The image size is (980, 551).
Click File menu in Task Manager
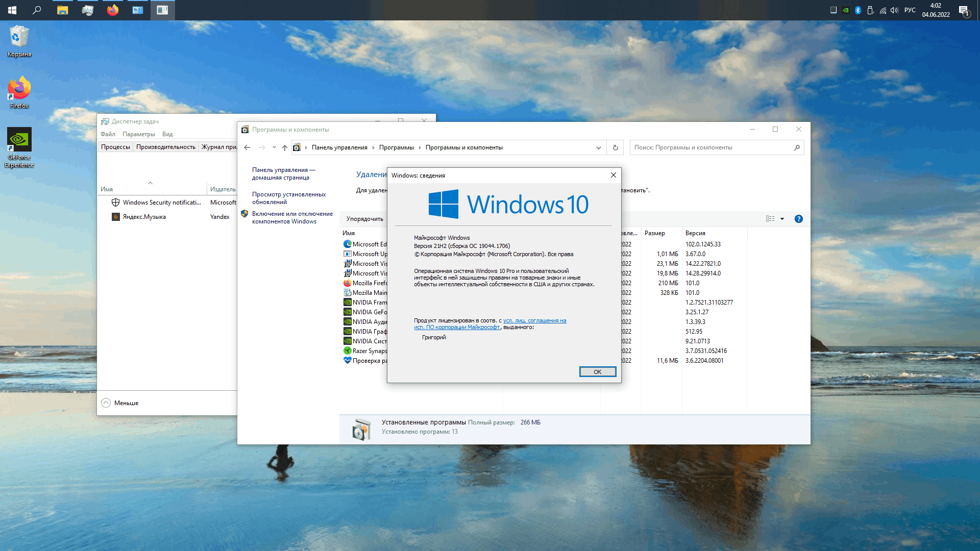[x=107, y=134]
